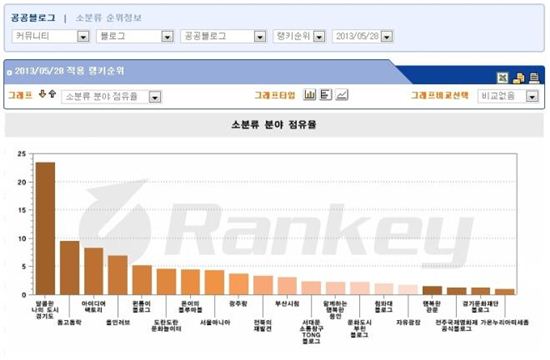The image size is (550, 360).
Task: Click the y-axis value 10
Action: pos(22,239)
